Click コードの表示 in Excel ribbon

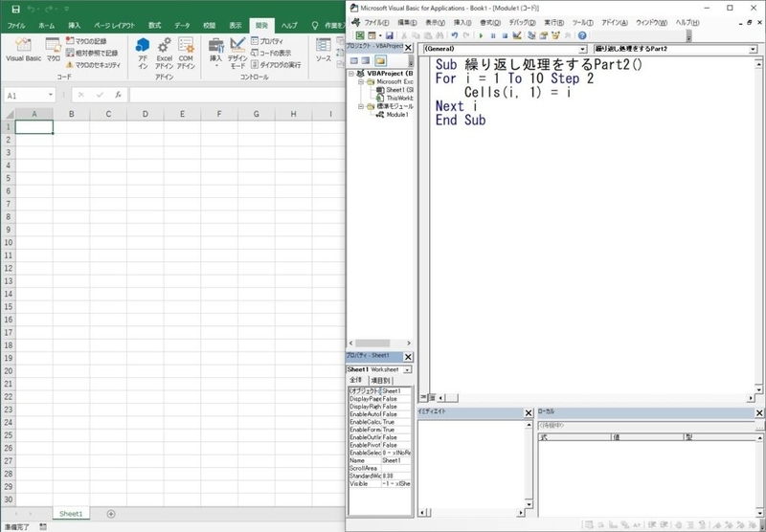coord(271,53)
